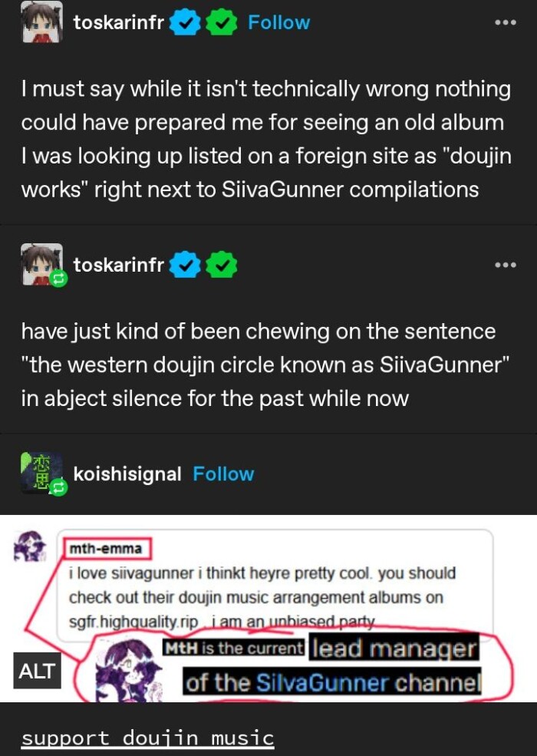Click reblog icon on koishisignal's avatar
Viewport: 537px width, 756px height.
coord(58,487)
